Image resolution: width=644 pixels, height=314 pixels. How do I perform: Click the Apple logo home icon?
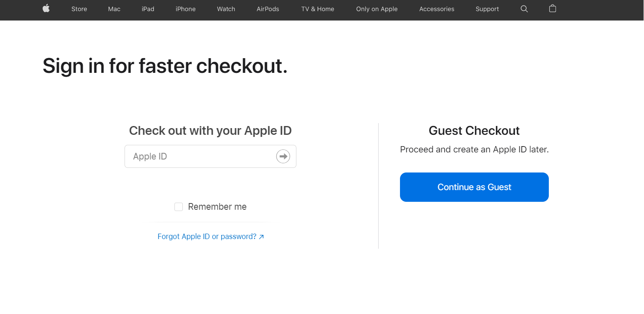click(46, 8)
